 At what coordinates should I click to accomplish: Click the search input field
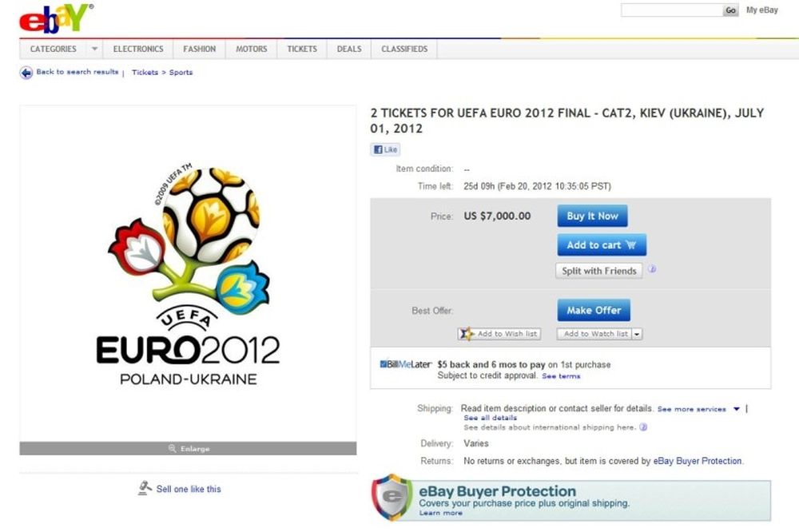click(672, 10)
